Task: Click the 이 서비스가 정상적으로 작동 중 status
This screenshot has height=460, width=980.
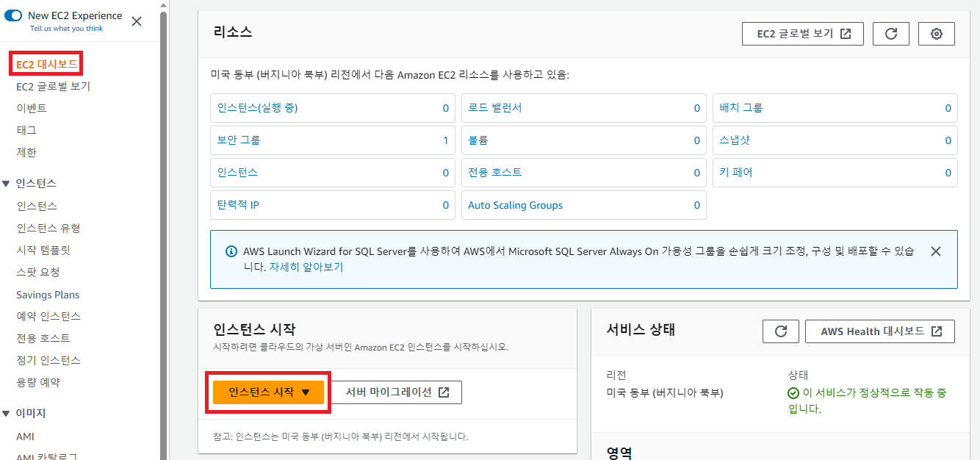Action: (868, 400)
